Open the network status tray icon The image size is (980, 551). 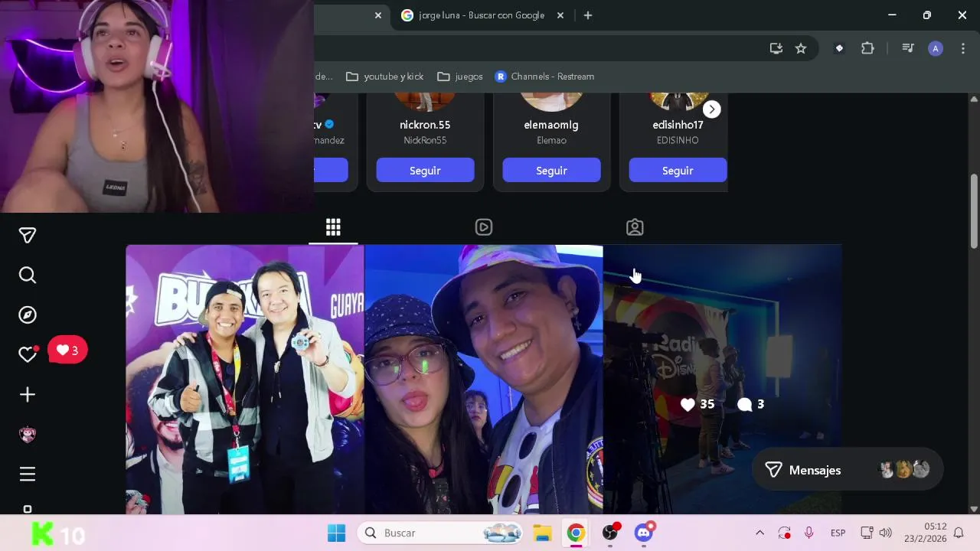click(867, 533)
